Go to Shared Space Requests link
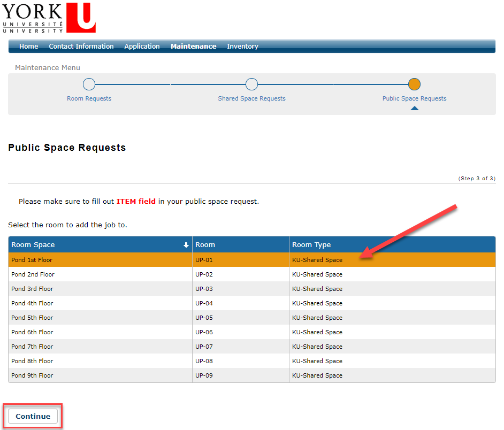504x430 pixels. (251, 98)
